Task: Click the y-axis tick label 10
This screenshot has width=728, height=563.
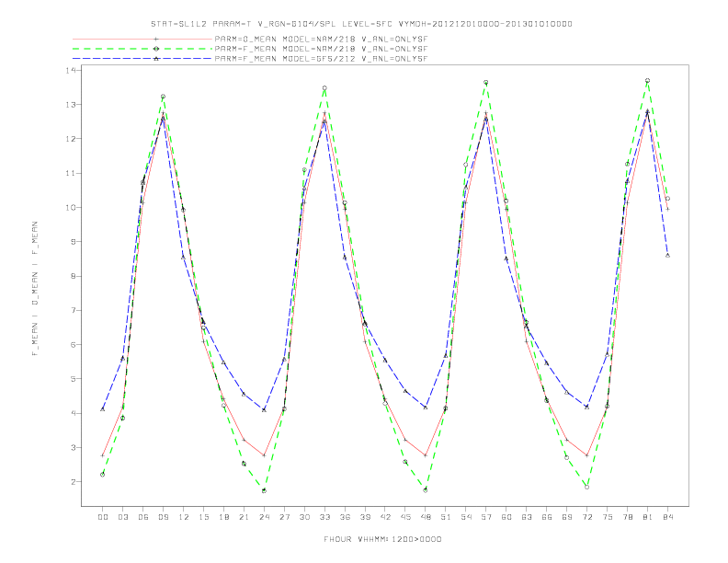Action: click(x=71, y=208)
